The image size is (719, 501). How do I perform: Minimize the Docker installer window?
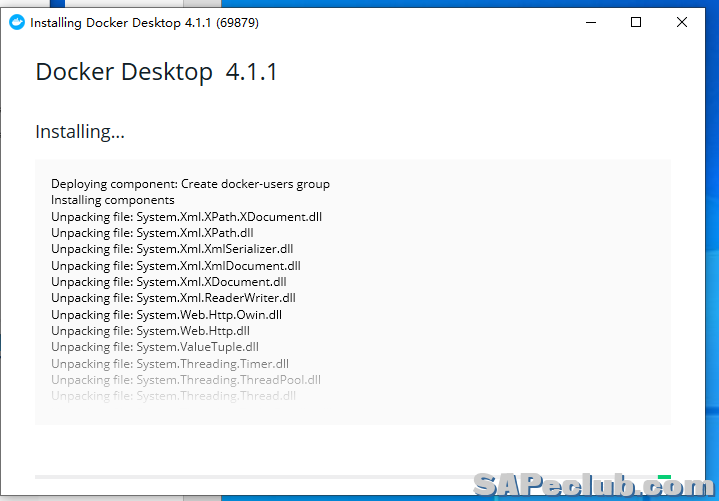click(x=589, y=22)
